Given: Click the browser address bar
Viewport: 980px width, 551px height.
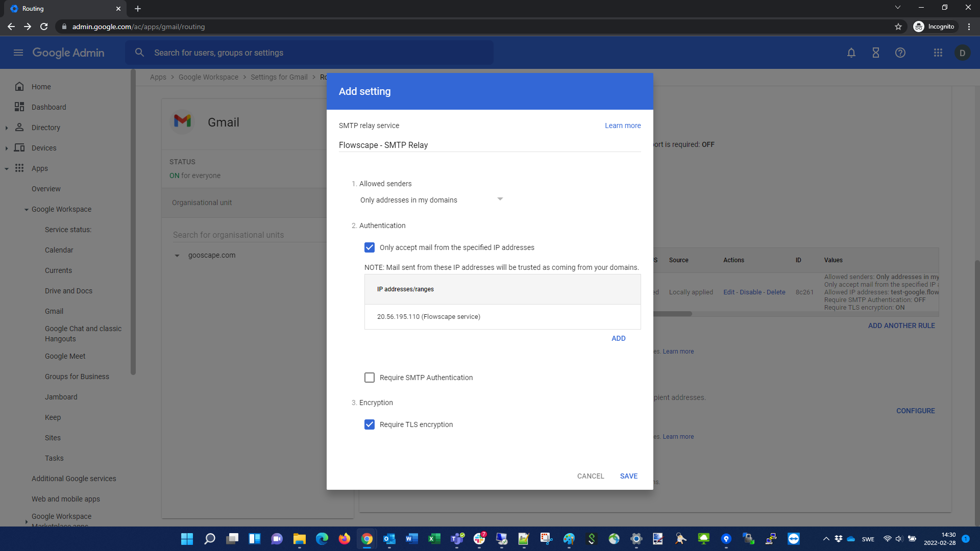Looking at the screenshot, I should coord(204,27).
